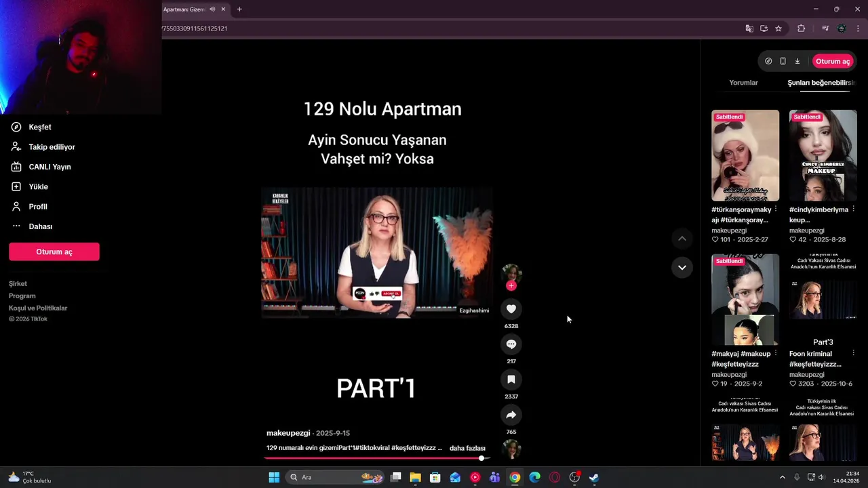This screenshot has width=868, height=488.
Task: Click the #keşfetteyizzz hashtag in the description
Action: (x=414, y=448)
